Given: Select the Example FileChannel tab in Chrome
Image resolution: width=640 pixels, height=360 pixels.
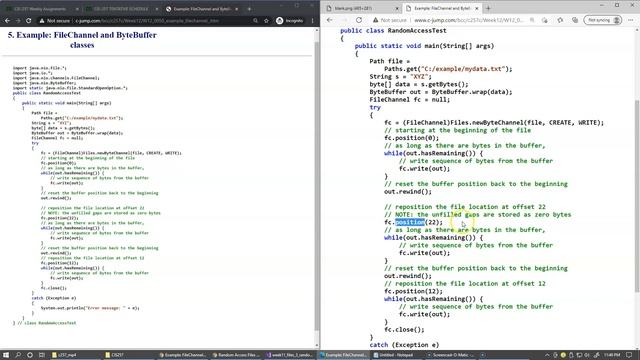Looking at the screenshot, I should coord(202,9).
